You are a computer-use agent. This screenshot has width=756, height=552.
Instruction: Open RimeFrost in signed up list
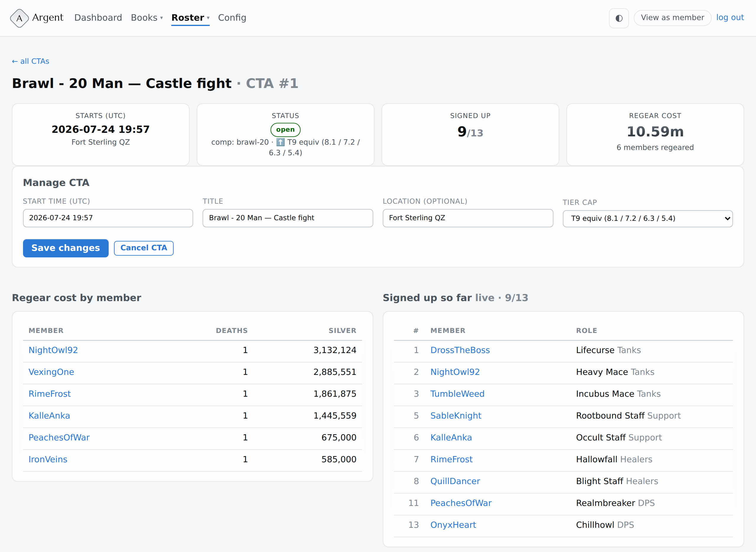point(451,459)
